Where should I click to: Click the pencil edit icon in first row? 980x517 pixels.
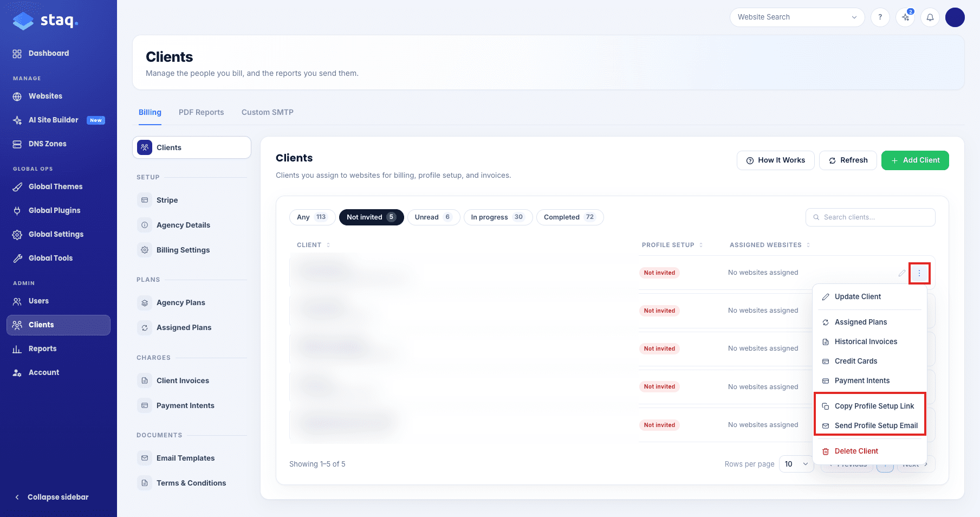[x=902, y=273]
